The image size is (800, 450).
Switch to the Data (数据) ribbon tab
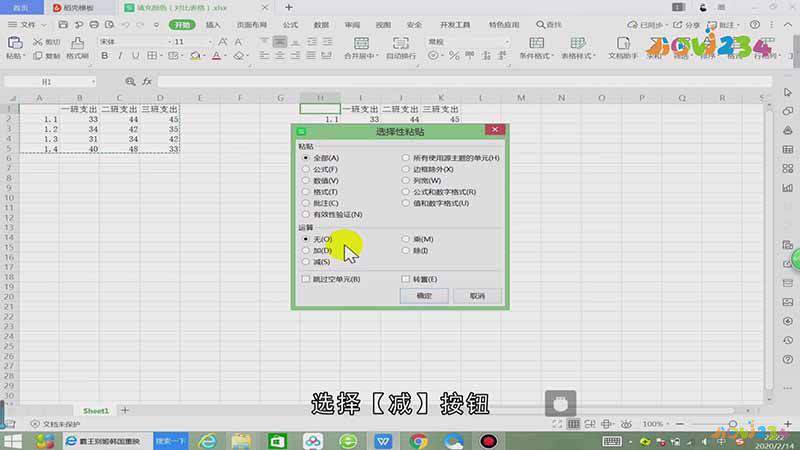pos(321,24)
